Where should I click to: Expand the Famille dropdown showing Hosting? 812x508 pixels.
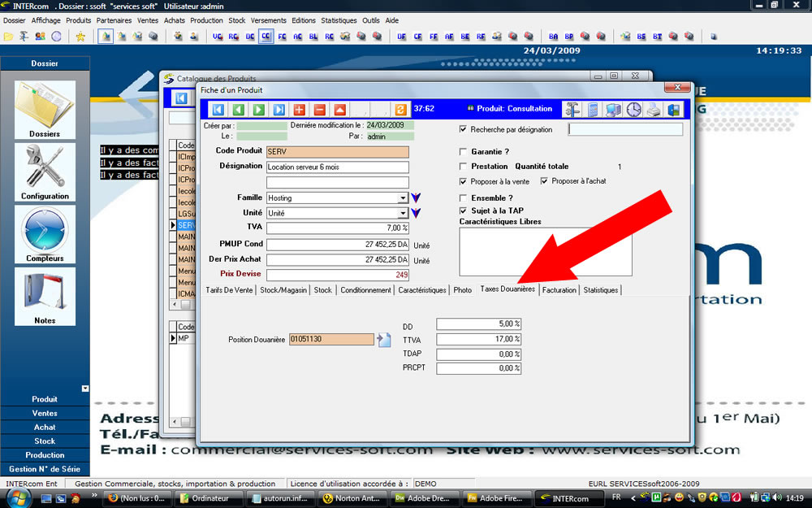click(x=403, y=198)
